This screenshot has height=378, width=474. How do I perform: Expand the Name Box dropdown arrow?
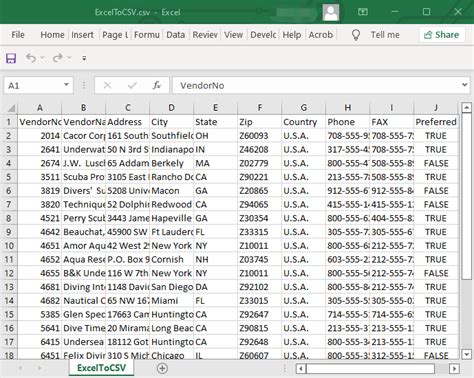(66, 85)
